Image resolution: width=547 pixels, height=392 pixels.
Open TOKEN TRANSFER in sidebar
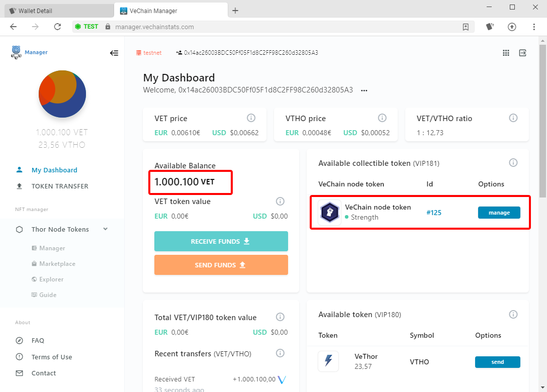(x=60, y=186)
